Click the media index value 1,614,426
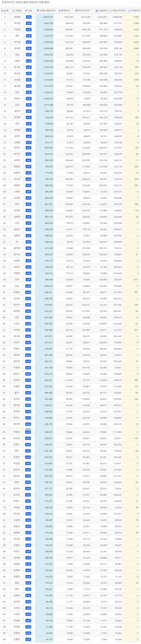141x644 pixels. [x=85, y=17]
